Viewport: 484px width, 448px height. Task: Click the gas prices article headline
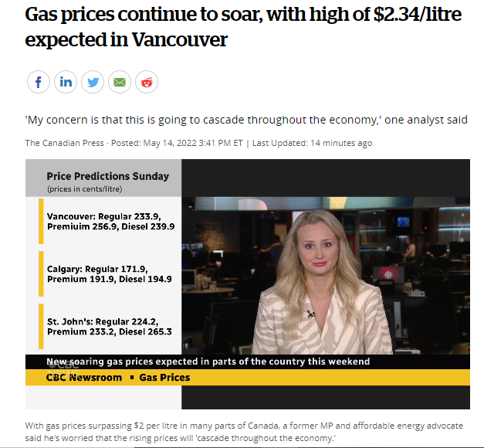[x=243, y=26]
